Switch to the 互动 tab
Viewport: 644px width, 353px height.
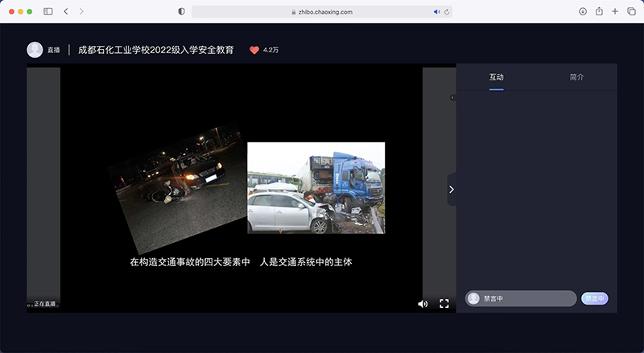pos(496,77)
